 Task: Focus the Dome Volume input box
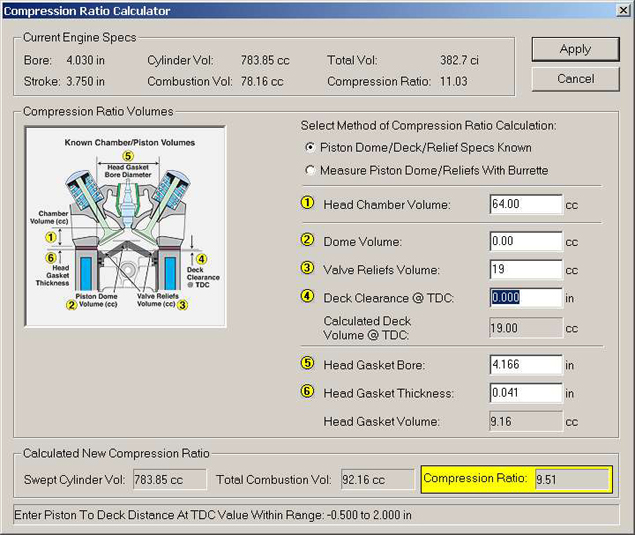coord(526,241)
